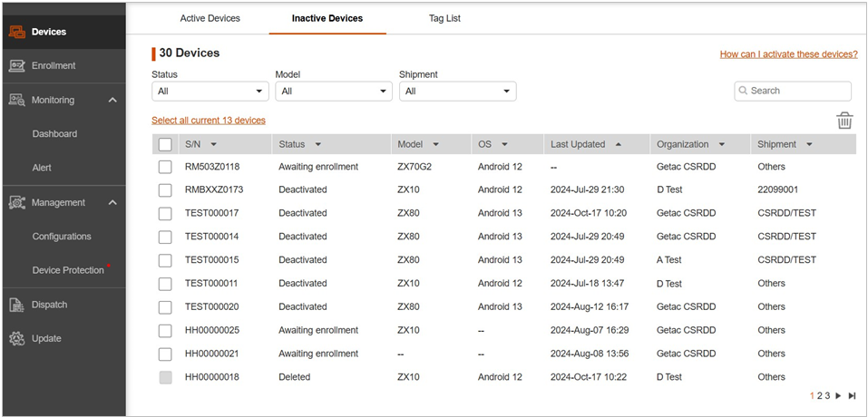The width and height of the screenshot is (868, 417).
Task: Open the Status filter dropdown
Action: pos(210,91)
